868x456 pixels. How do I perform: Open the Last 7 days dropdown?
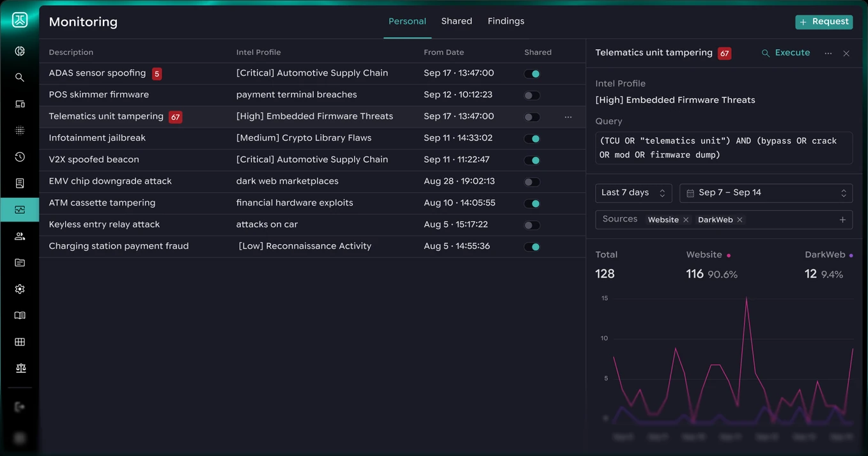[633, 193]
